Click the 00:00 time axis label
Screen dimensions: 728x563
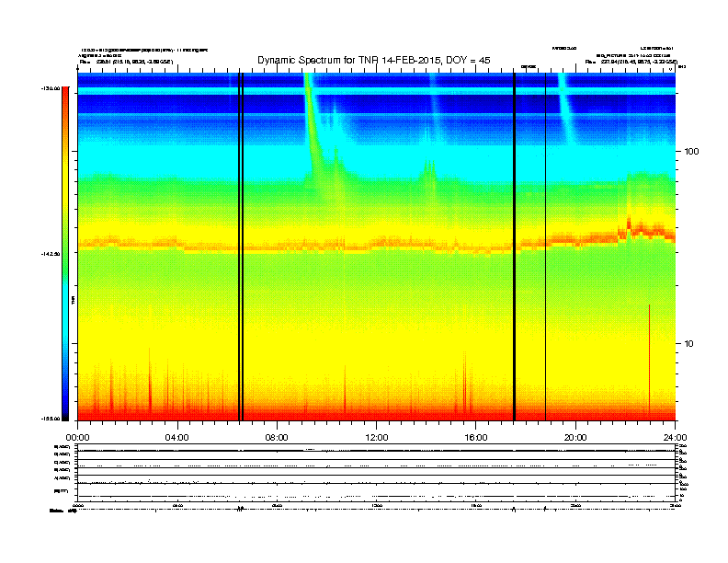(x=77, y=438)
